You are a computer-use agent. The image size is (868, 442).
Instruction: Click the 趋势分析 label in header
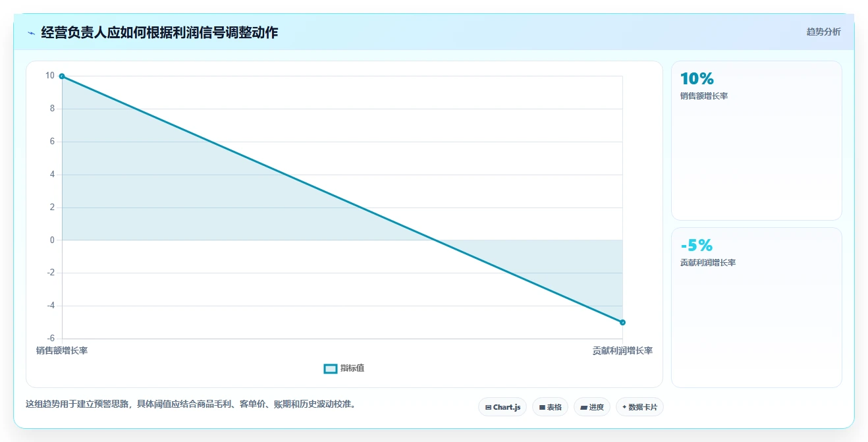tap(823, 32)
